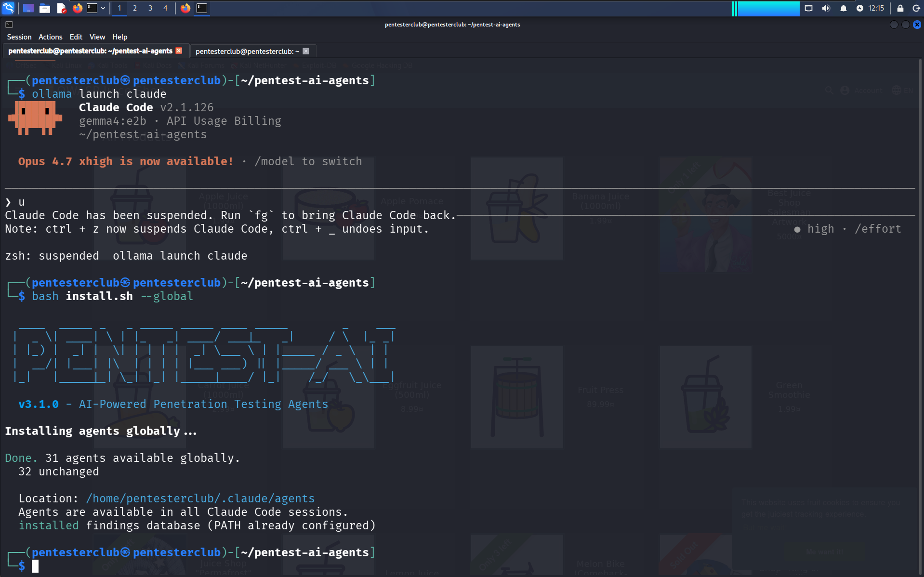Click 'v3.1.0 - AI-Powered Penetration Testing Agents'
Screen dimensions: 924x577
[x=173, y=404]
